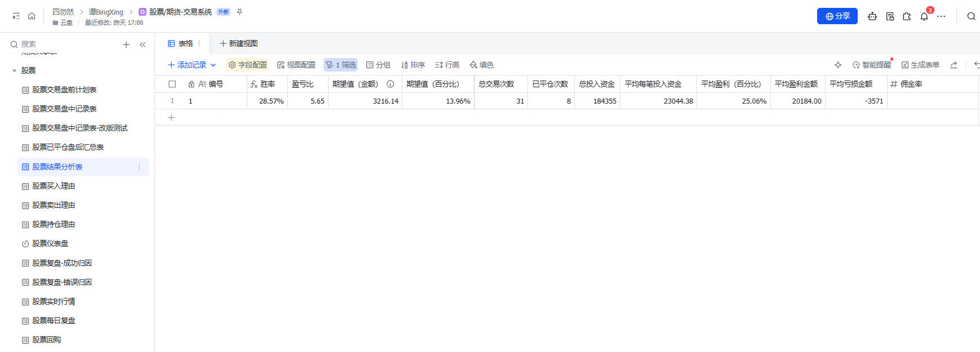Open 股票已平仓盘后汇总表
Viewport: 980px width, 352px height.
coord(68,148)
